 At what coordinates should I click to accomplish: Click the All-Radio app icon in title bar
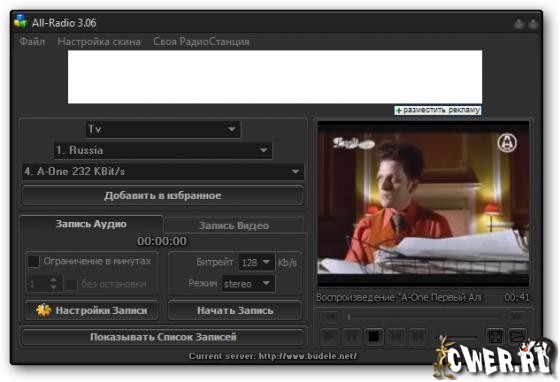[21, 22]
